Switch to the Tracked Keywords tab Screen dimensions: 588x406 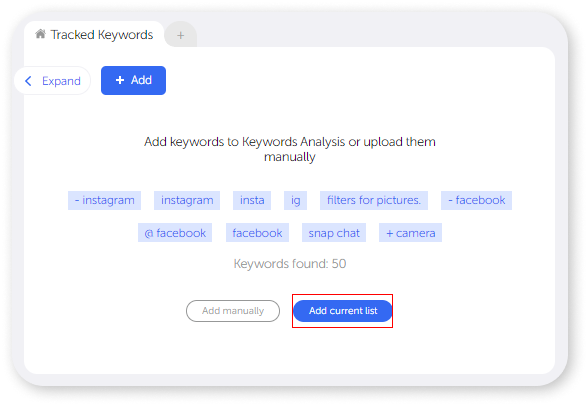coord(94,34)
